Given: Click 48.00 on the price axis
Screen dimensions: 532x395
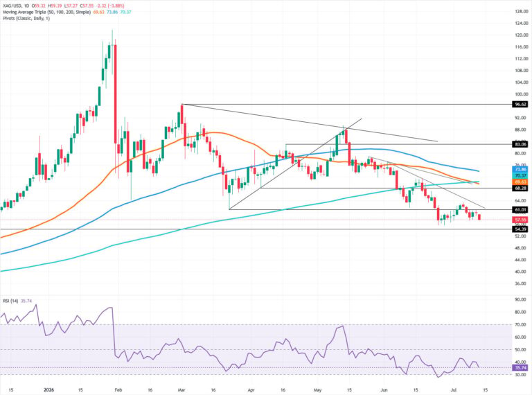Looking at the screenshot, I should (521, 248).
